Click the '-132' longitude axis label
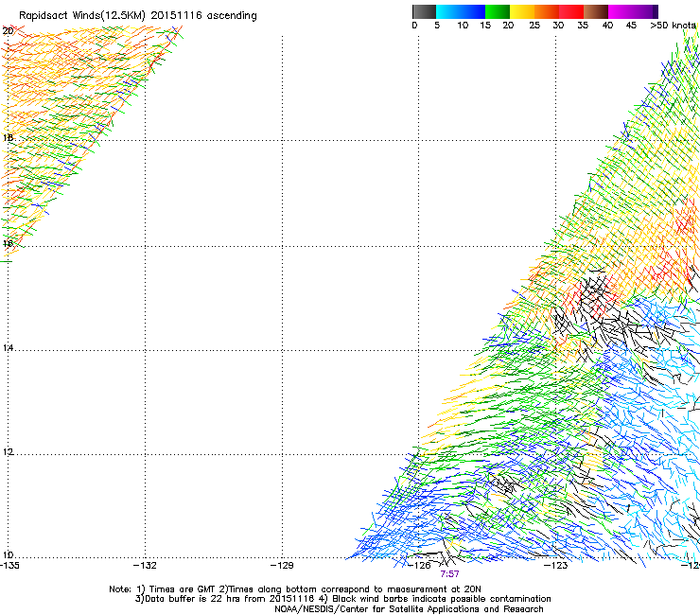 pyautogui.click(x=146, y=566)
